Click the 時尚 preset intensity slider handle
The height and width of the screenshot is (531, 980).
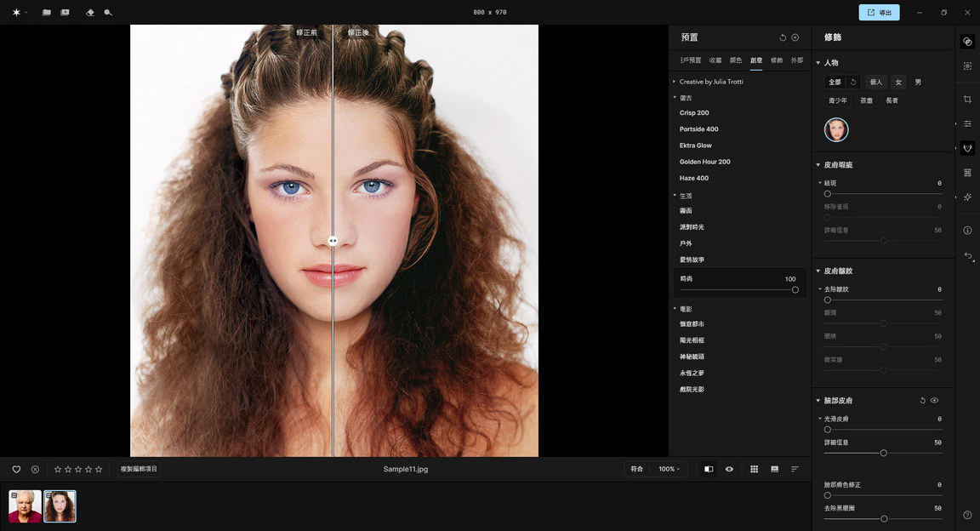coord(795,289)
